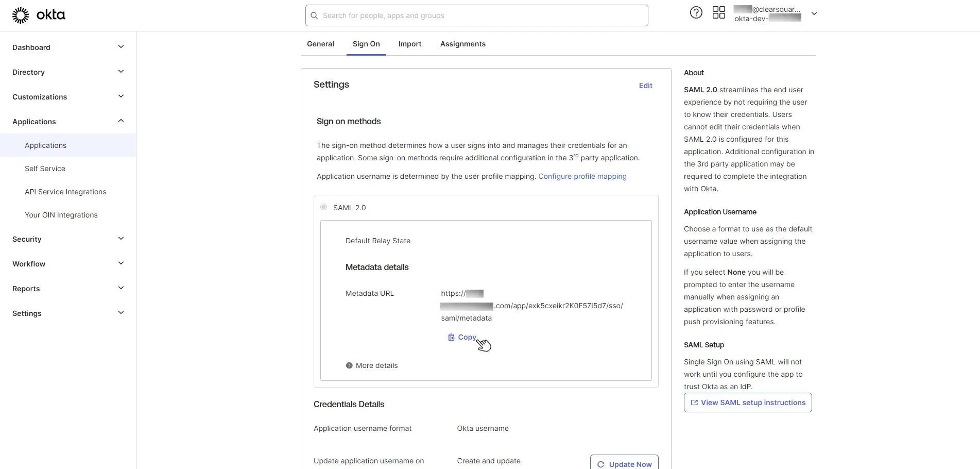Screen dimensions: 980x469
Task: Switch to the Assignments tab
Action: pos(462,44)
